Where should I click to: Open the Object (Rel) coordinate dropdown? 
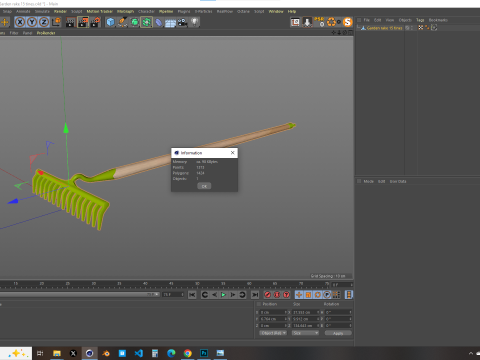click(273, 333)
